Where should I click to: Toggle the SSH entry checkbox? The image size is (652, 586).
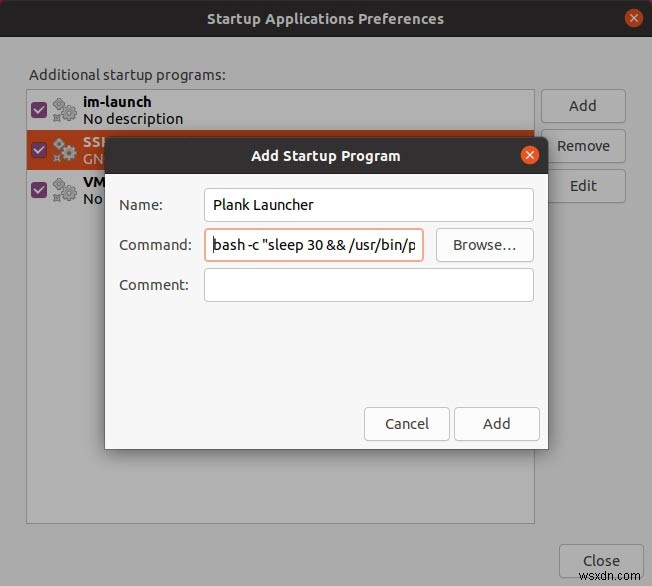point(39,150)
